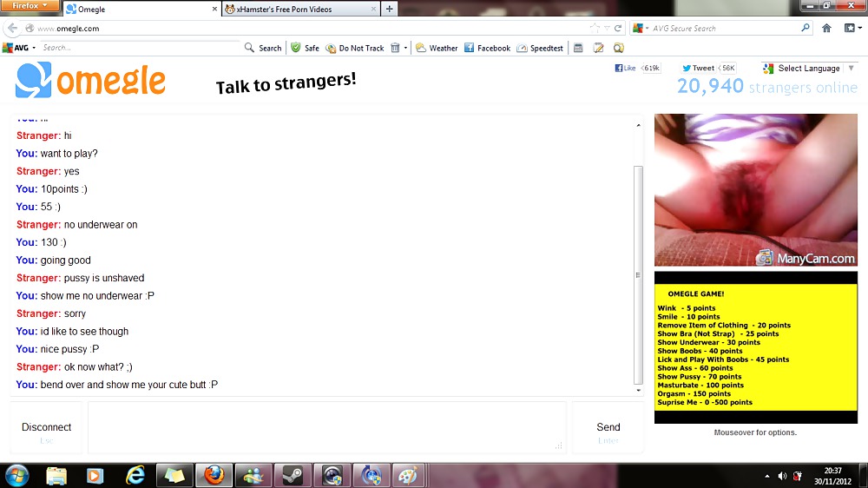Expand the Select Language dropdown
Viewport: 868px width, 488px height.
(801, 68)
